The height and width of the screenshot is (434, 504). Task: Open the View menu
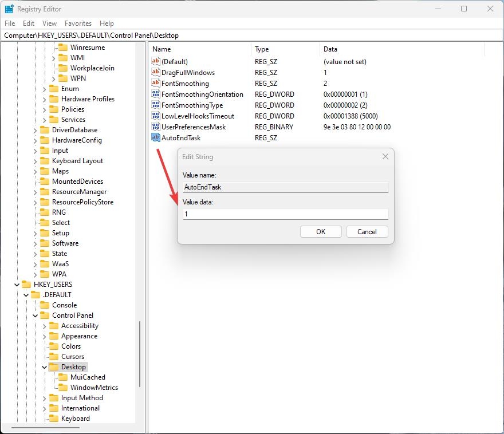point(49,23)
